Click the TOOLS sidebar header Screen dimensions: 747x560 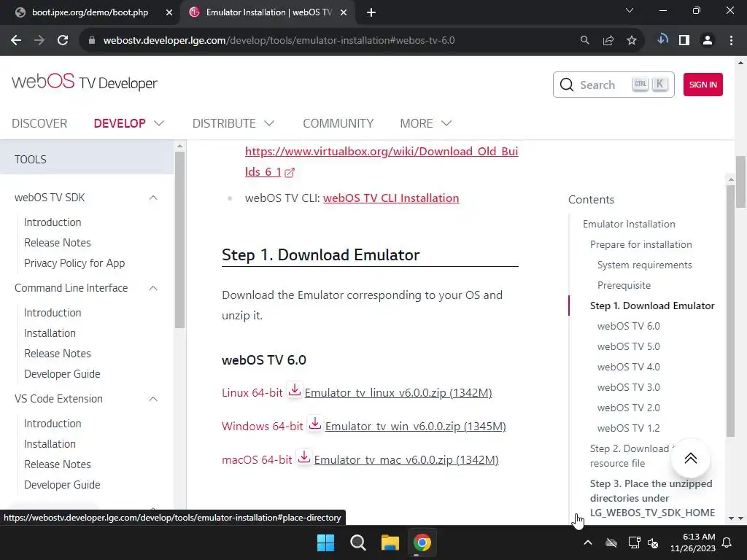[88, 160]
